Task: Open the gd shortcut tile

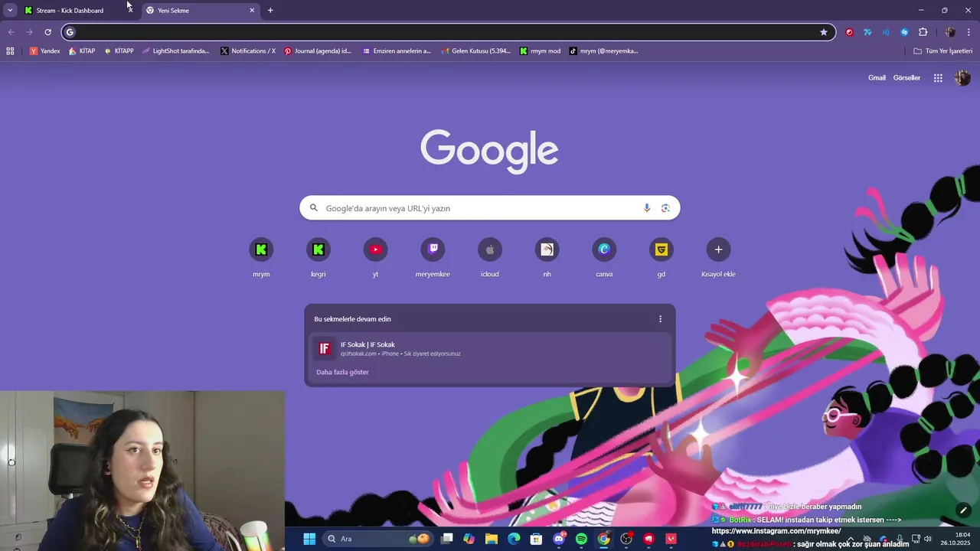Action: (x=661, y=249)
